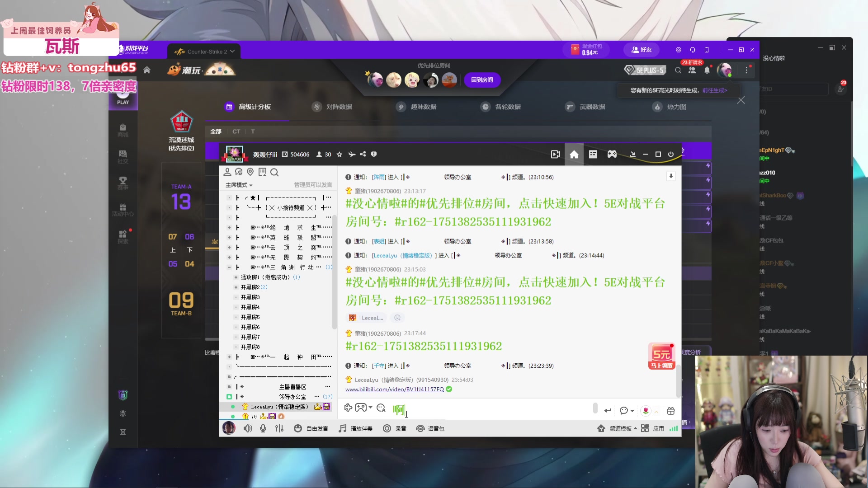This screenshot has width=868, height=488.
Task: Filter scoreboard by CT side
Action: click(236, 131)
